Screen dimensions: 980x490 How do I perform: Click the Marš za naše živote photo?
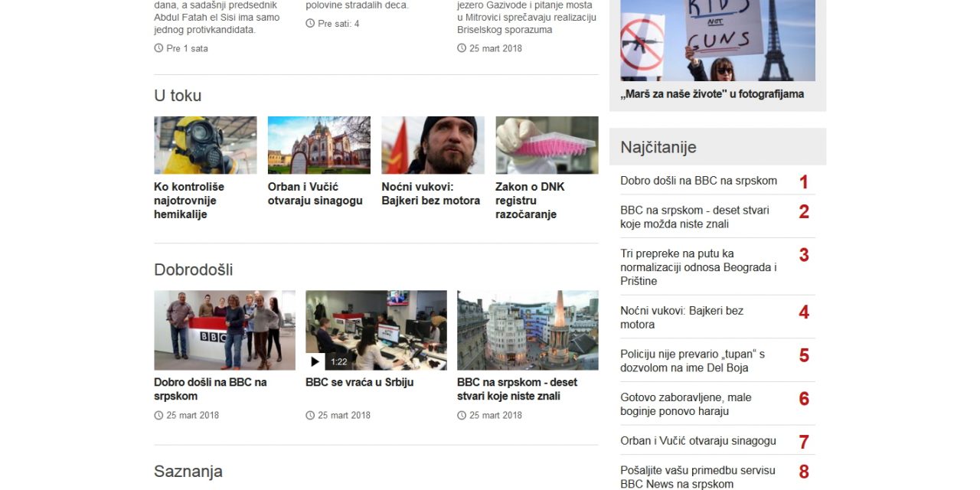click(x=718, y=41)
